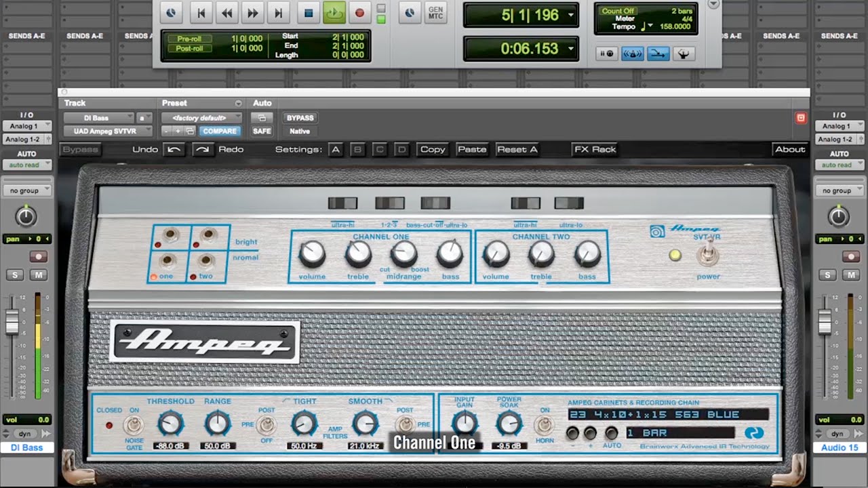Image resolution: width=868 pixels, height=488 pixels.
Task: Click the Reset A button
Action: click(517, 149)
